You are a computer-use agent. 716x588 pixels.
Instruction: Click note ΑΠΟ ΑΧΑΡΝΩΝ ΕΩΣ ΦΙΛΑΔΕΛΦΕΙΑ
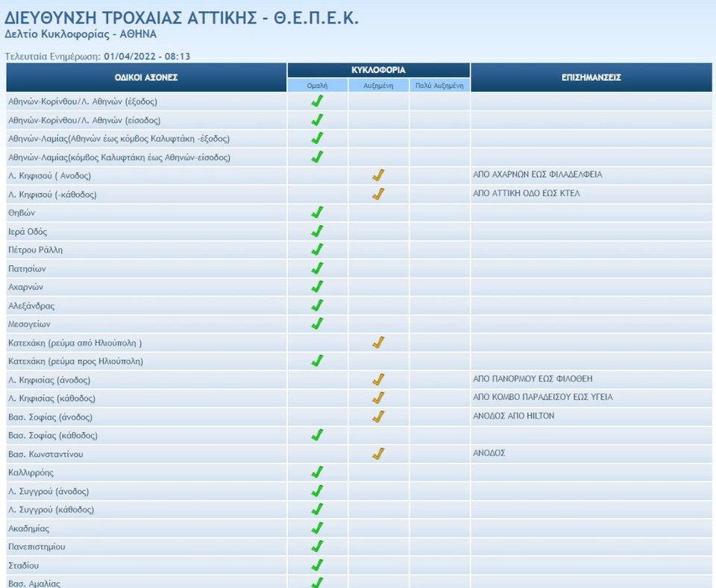tap(538, 174)
